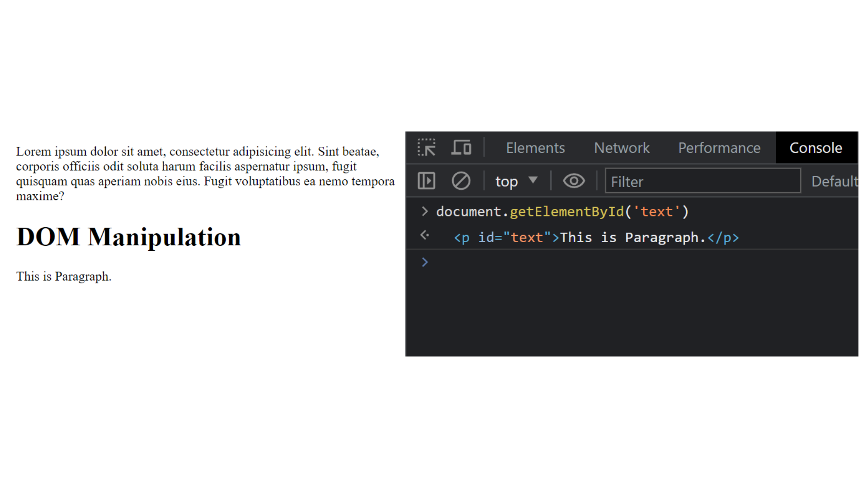
Task: Click the Default levels dropdown
Action: pyautogui.click(x=835, y=182)
